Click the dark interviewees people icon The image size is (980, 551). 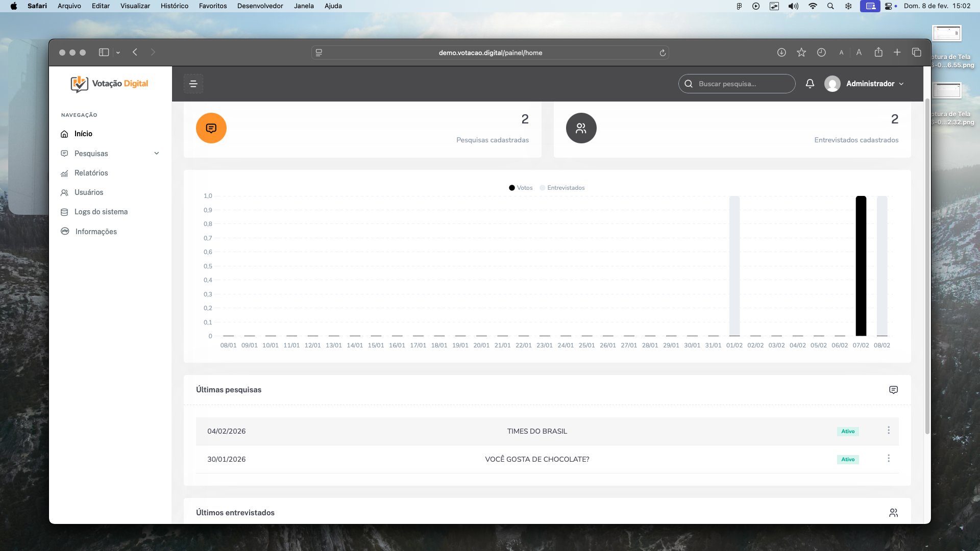[581, 128]
